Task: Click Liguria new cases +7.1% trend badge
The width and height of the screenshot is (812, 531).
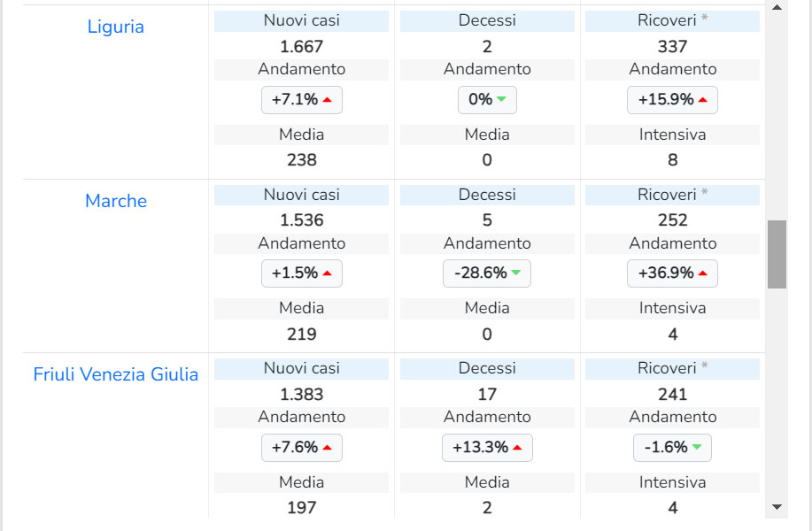Action: [301, 100]
